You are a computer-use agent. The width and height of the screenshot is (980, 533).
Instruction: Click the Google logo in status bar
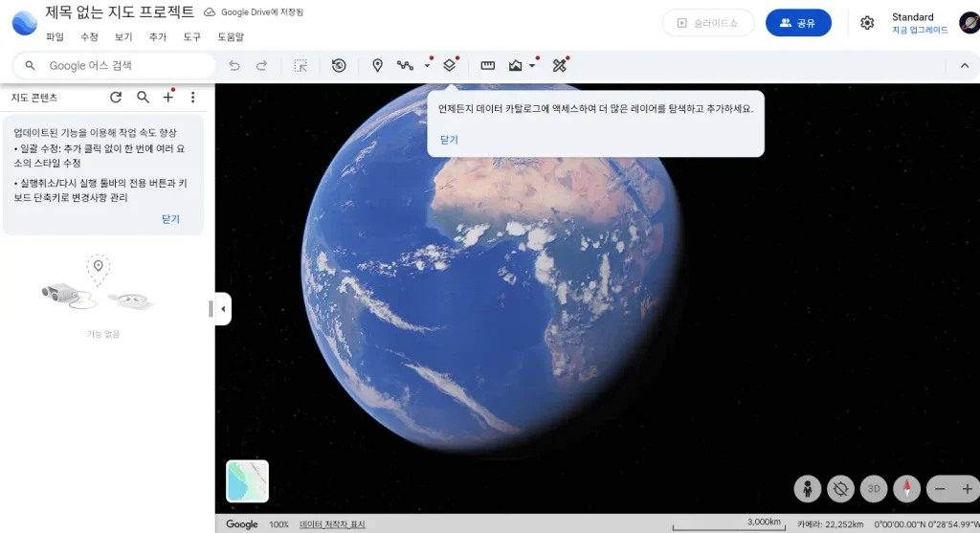pos(242,524)
